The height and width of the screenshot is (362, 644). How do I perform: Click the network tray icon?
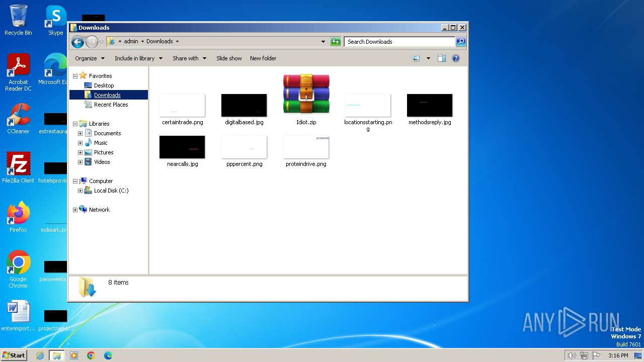[x=584, y=355]
